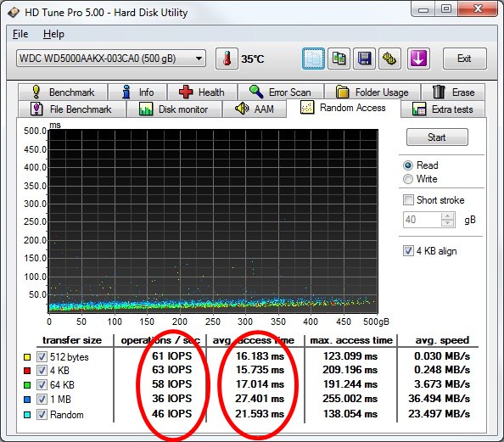Viewport: 504px width, 442px height.
Task: Switch to Disk monitor tab
Action: [x=174, y=109]
